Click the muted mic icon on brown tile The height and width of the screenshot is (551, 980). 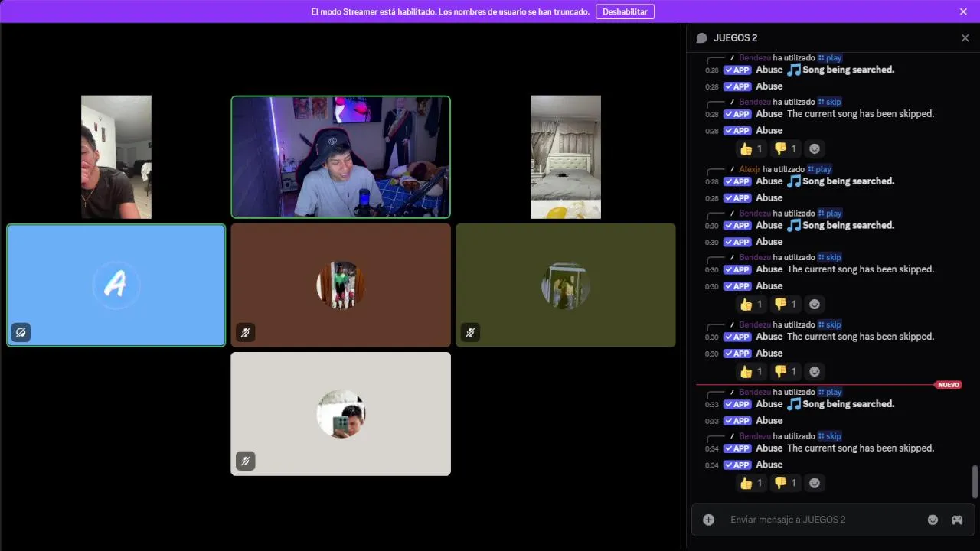click(x=245, y=332)
